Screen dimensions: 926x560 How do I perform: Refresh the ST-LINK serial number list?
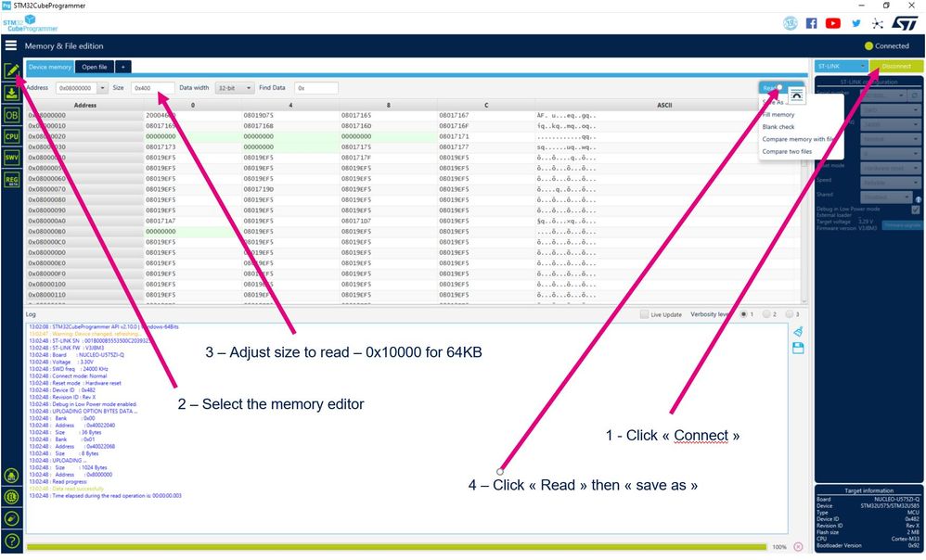click(x=916, y=95)
